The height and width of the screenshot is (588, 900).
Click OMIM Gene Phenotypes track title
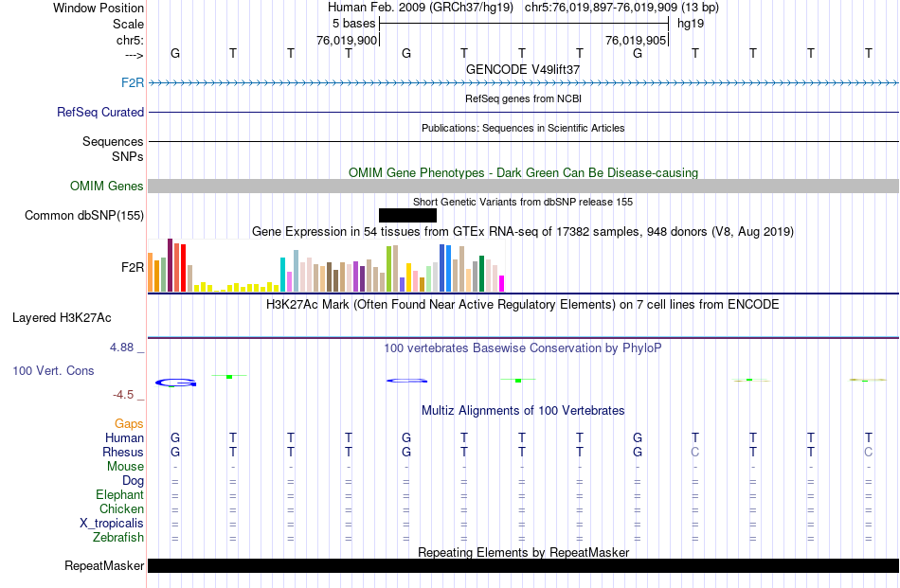coord(523,172)
